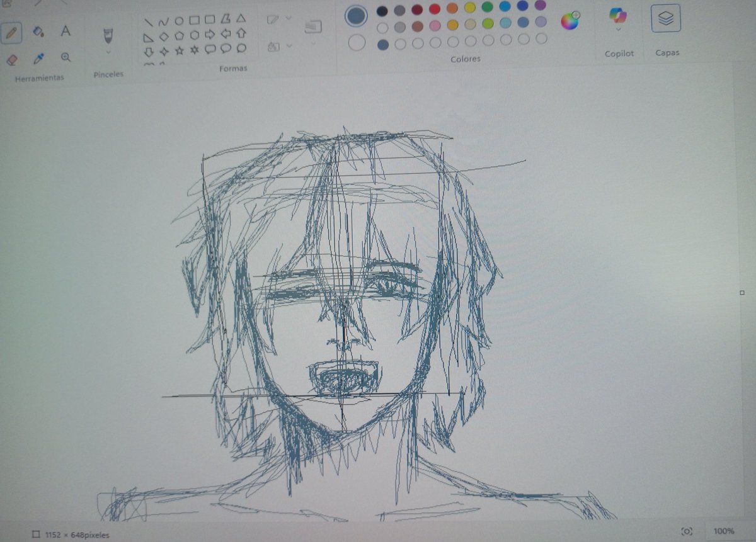Choose the Five-point star shape
Screen dimensions: 756x542
click(x=180, y=51)
